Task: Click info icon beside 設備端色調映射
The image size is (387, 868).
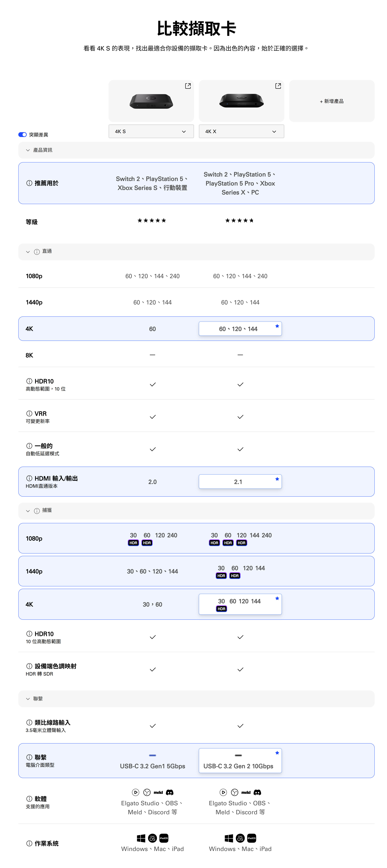Action: pyautogui.click(x=29, y=666)
